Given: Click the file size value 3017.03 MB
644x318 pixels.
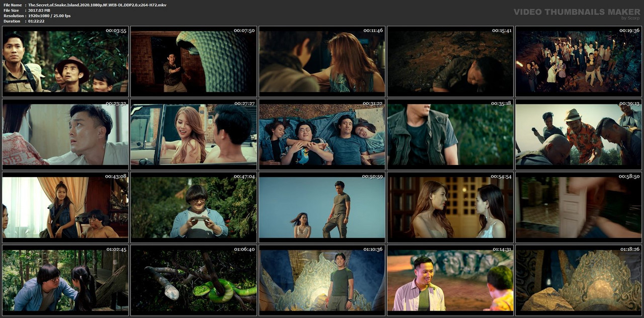Looking at the screenshot, I should pos(39,10).
